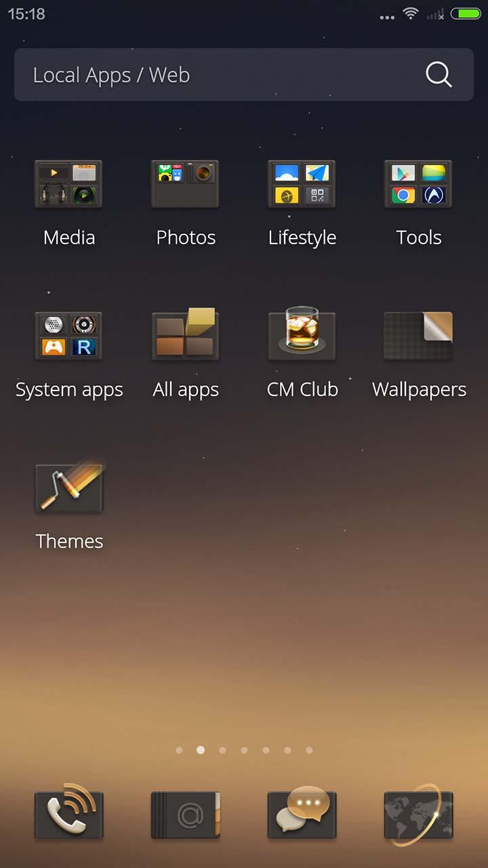This screenshot has height=868, width=488.
Task: Open the Media folder
Action: click(x=68, y=184)
